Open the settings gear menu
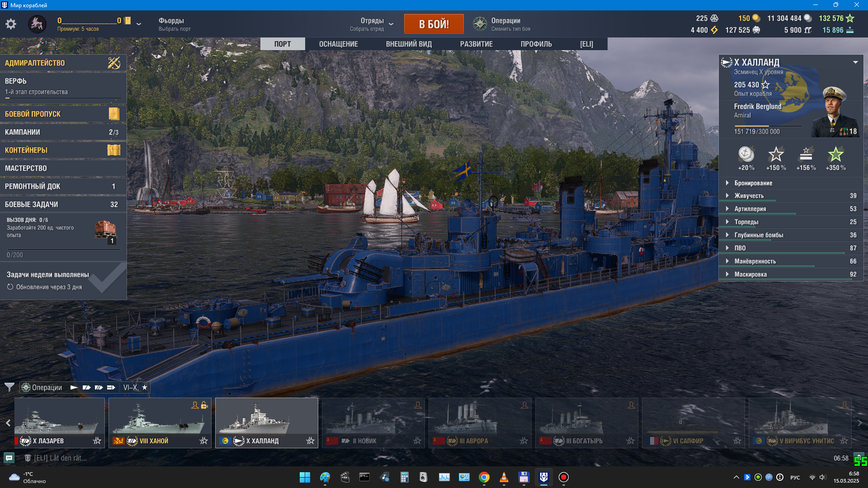The height and width of the screenshot is (488, 868). coord(11,24)
